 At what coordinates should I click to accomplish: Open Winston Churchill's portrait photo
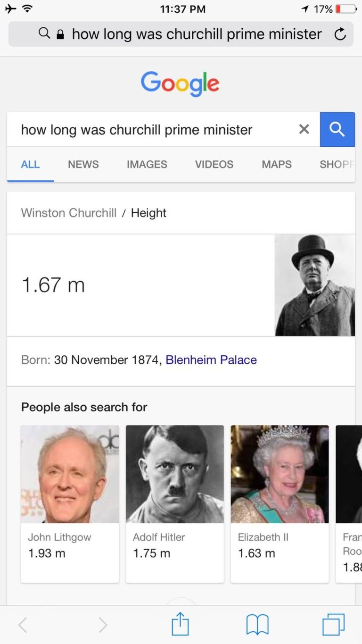(315, 285)
